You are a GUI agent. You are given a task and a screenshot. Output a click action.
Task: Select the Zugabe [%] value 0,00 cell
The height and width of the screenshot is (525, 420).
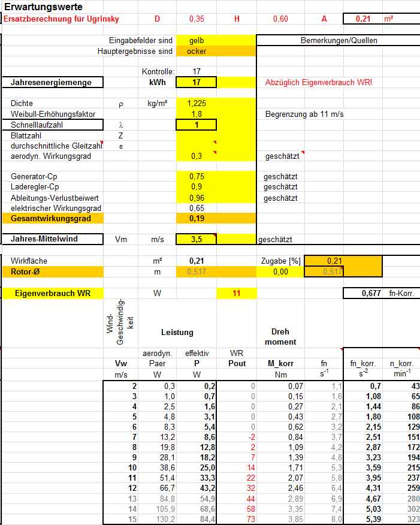pos(280,271)
